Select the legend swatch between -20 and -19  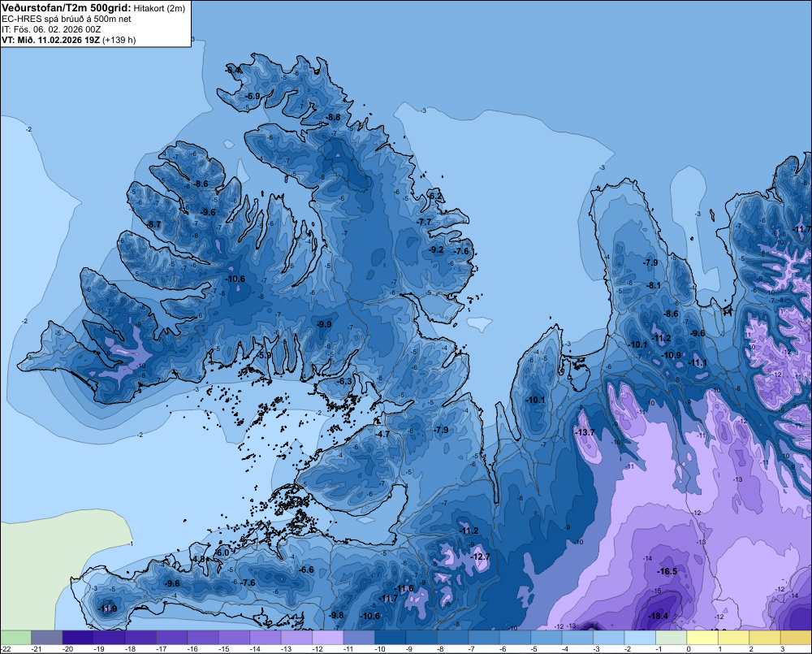(x=78, y=637)
